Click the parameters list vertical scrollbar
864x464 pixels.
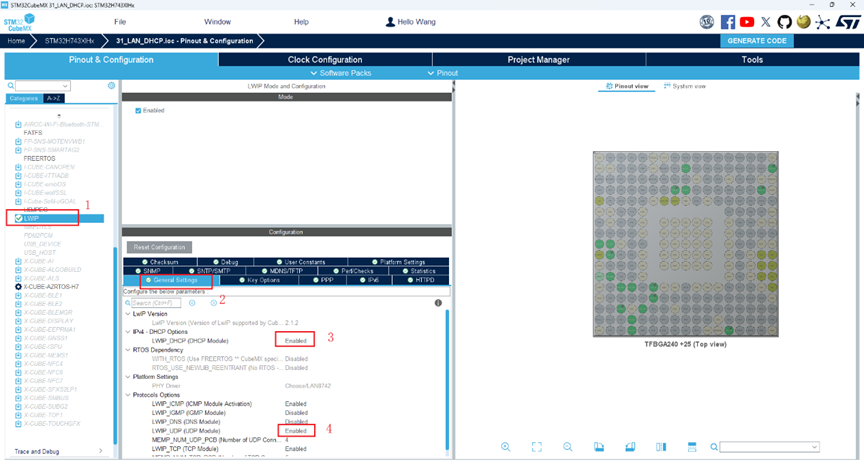tap(447, 380)
